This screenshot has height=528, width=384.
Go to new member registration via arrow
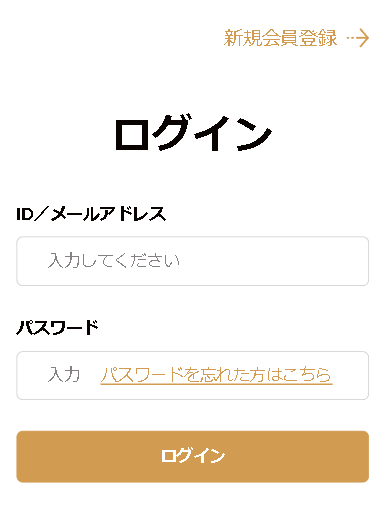pos(358,38)
